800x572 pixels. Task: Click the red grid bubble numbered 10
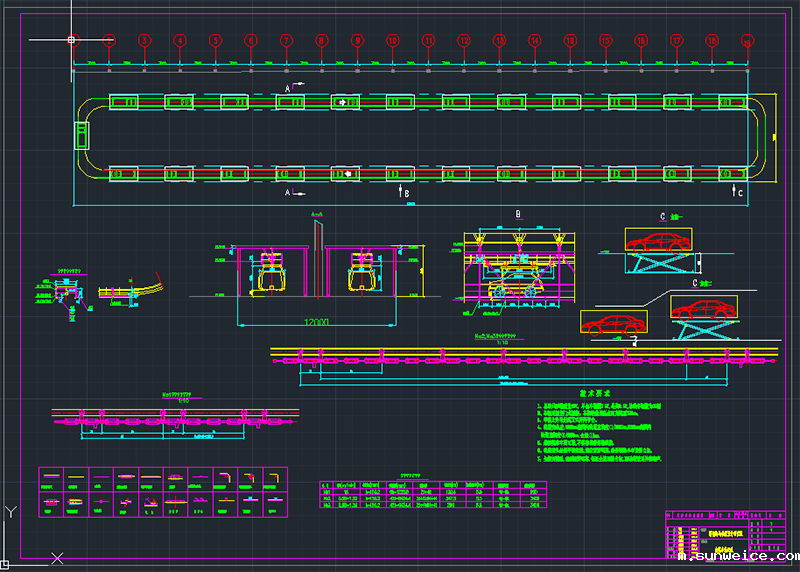pos(392,40)
